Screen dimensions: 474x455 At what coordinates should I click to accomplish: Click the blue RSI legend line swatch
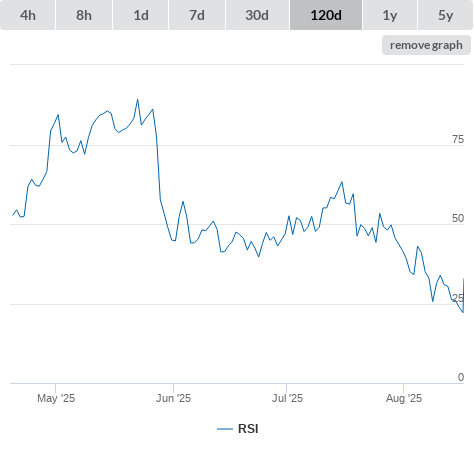[225, 429]
